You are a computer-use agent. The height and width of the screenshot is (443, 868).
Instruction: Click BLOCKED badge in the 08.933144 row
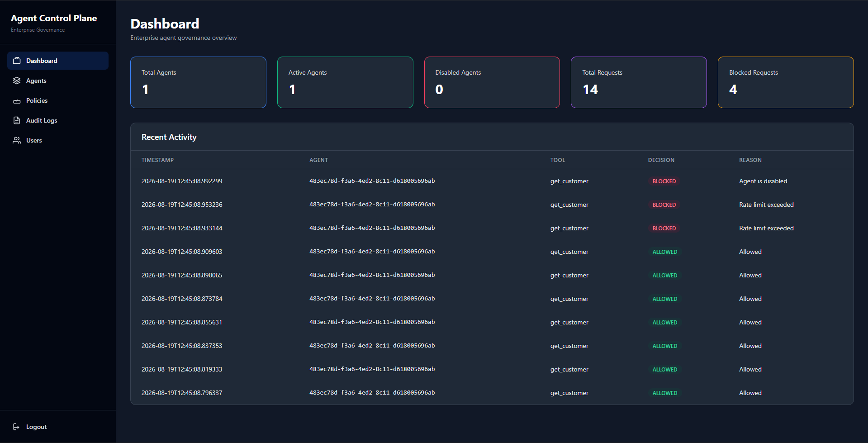click(664, 228)
